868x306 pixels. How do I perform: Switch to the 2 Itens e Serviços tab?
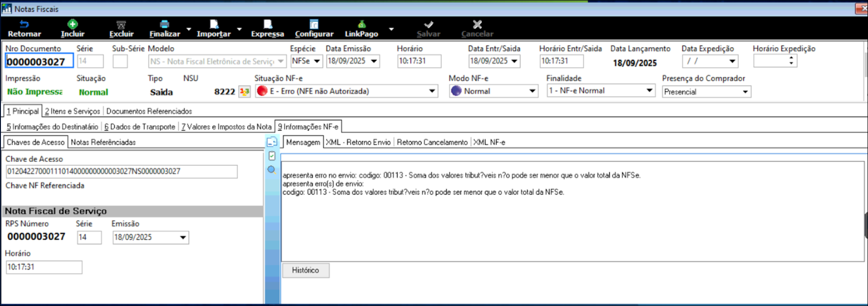73,111
